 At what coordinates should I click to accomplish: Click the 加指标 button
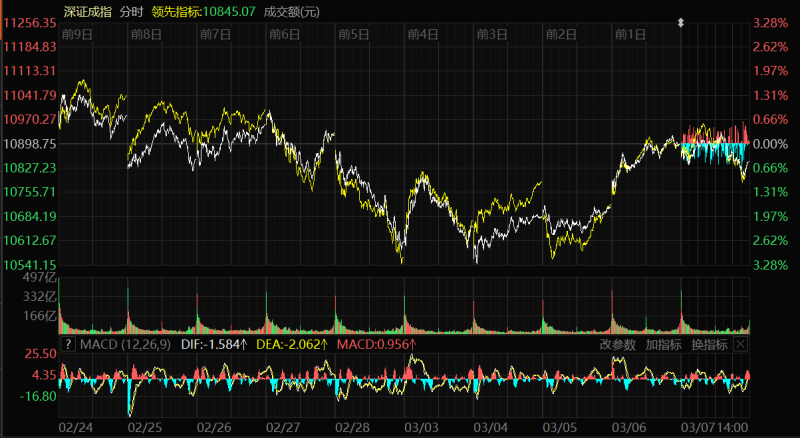pos(663,345)
